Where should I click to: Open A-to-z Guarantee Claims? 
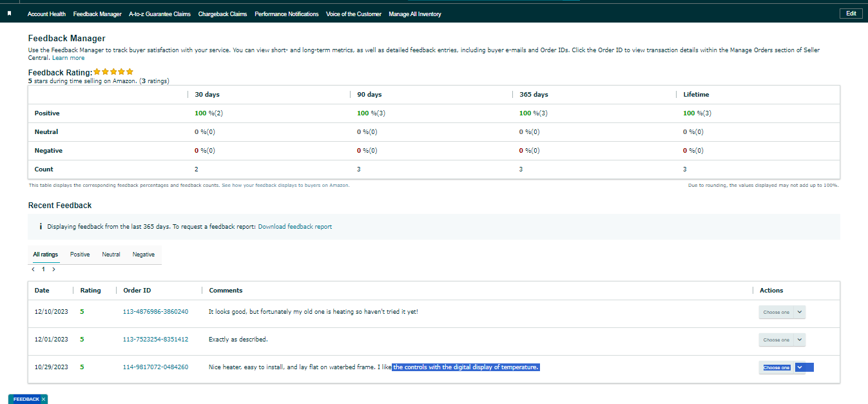click(x=160, y=14)
